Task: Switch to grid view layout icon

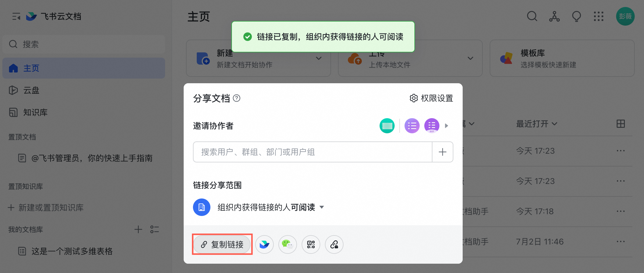Action: click(x=620, y=124)
